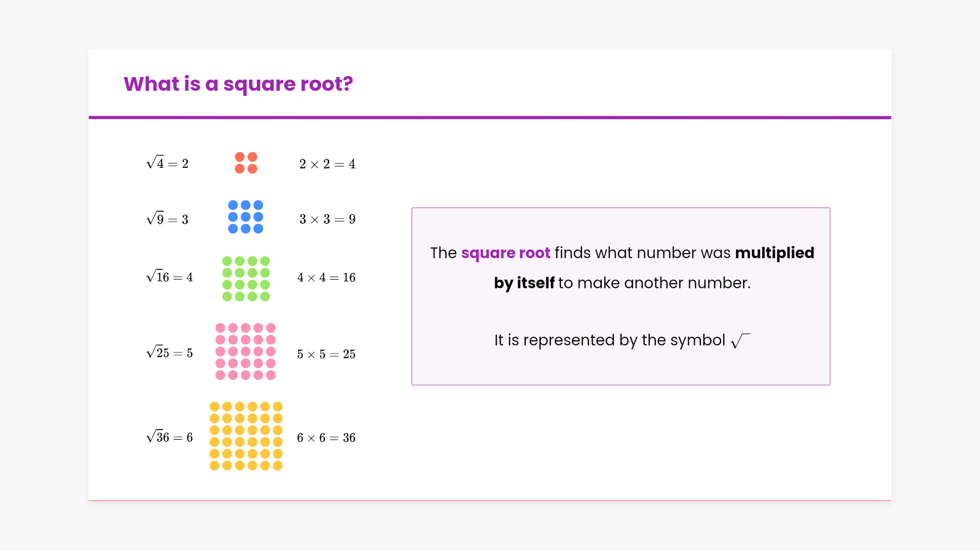This screenshot has height=551, width=980.
Task: Click the blue 3×3 dot array
Action: [246, 217]
